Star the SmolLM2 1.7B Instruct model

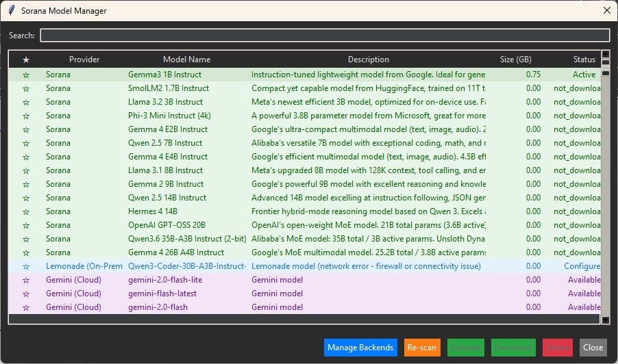26,88
